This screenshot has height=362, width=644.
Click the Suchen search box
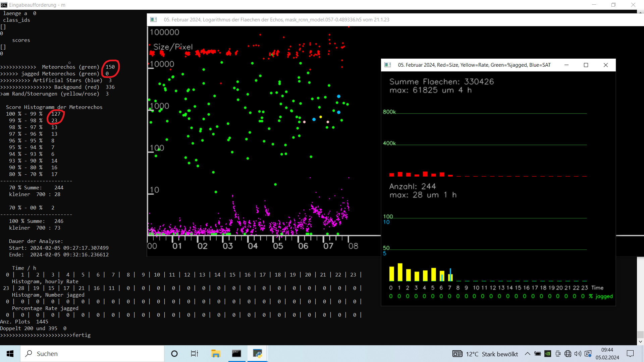tap(93, 354)
